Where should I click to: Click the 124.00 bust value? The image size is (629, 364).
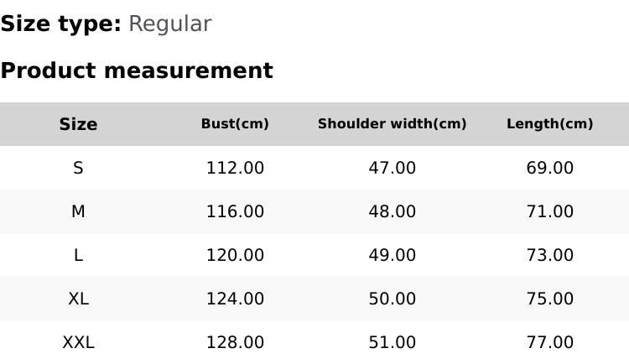pyautogui.click(x=235, y=299)
